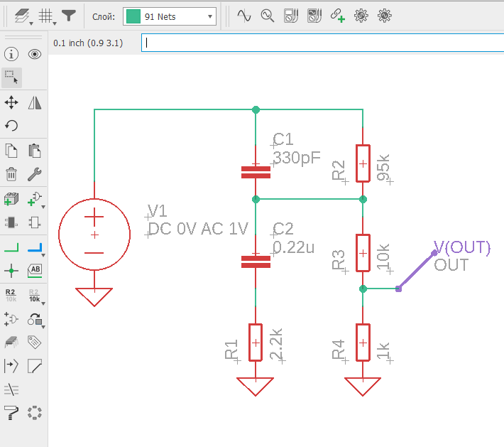Click the first multimeter icon
Viewport: 504px width, 447px height.
[291, 16]
